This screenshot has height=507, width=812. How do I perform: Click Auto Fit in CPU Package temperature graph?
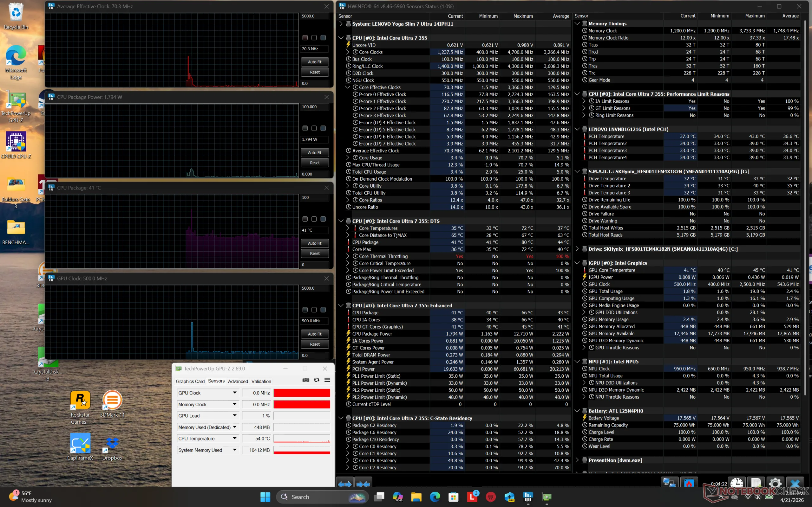(x=314, y=243)
